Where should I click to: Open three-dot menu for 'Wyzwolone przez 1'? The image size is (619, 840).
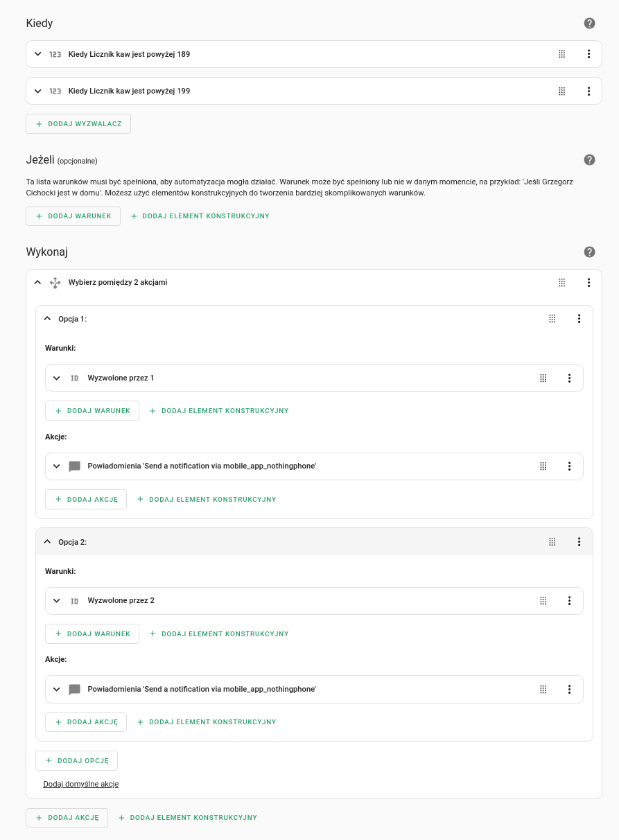(569, 378)
